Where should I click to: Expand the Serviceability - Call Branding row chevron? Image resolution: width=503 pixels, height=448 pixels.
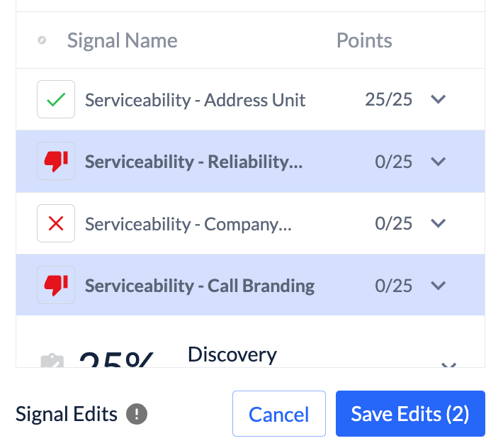click(439, 286)
